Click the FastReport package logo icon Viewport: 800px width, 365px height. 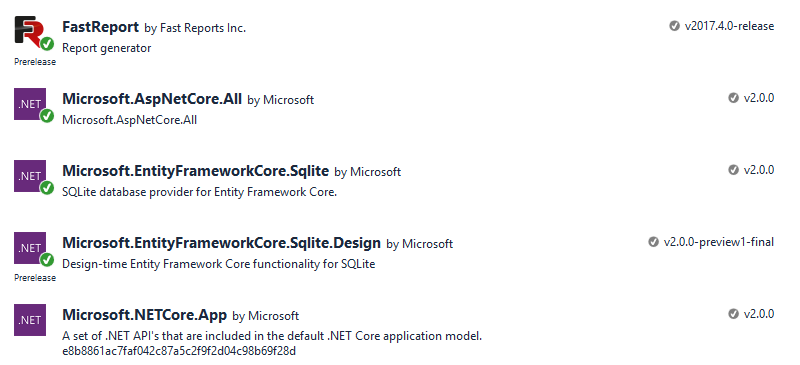tap(31, 32)
